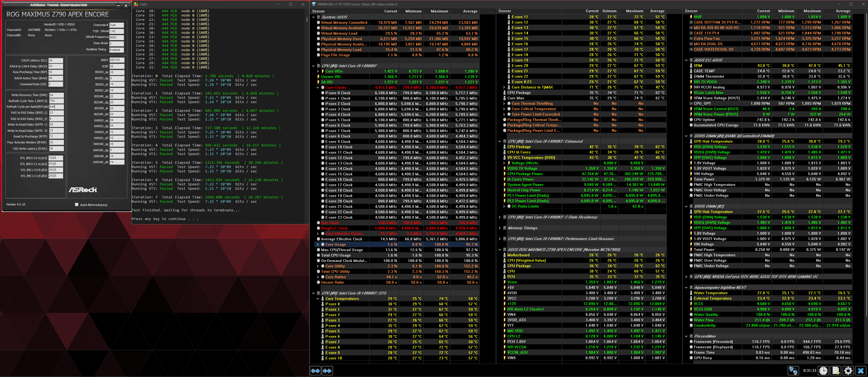
Task: Click the icon beside Virtual Memory Committed
Action: pyautogui.click(x=318, y=22)
